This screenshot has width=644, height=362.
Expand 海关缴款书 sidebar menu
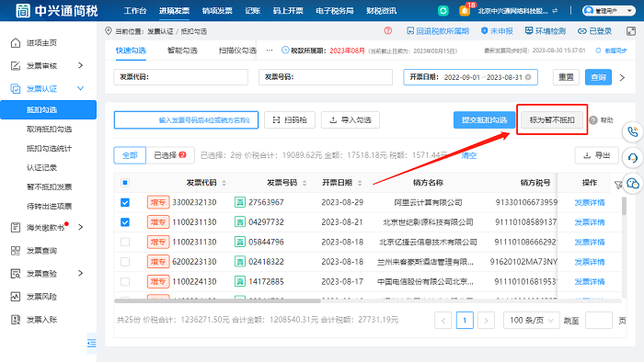pos(81,227)
